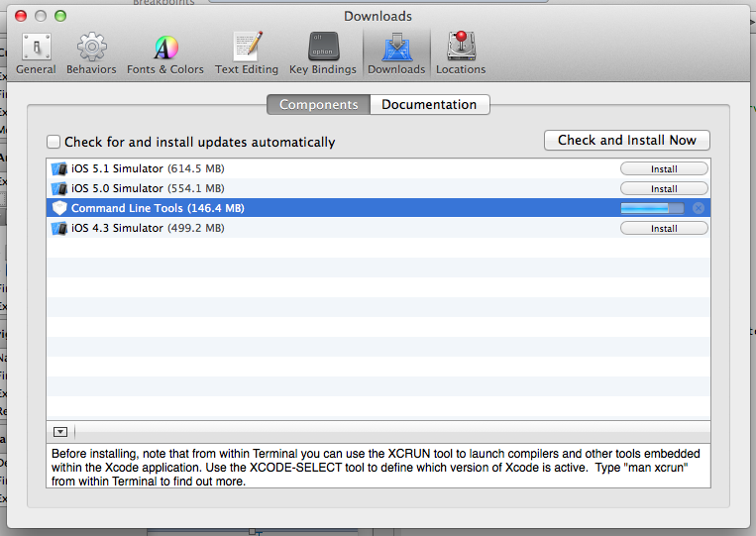The width and height of the screenshot is (756, 536).
Task: Open the Locations preferences pane
Action: [x=461, y=54]
